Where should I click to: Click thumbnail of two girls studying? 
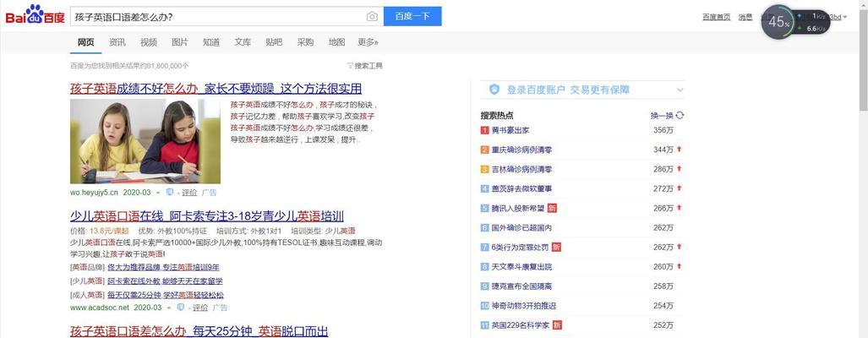click(x=145, y=142)
